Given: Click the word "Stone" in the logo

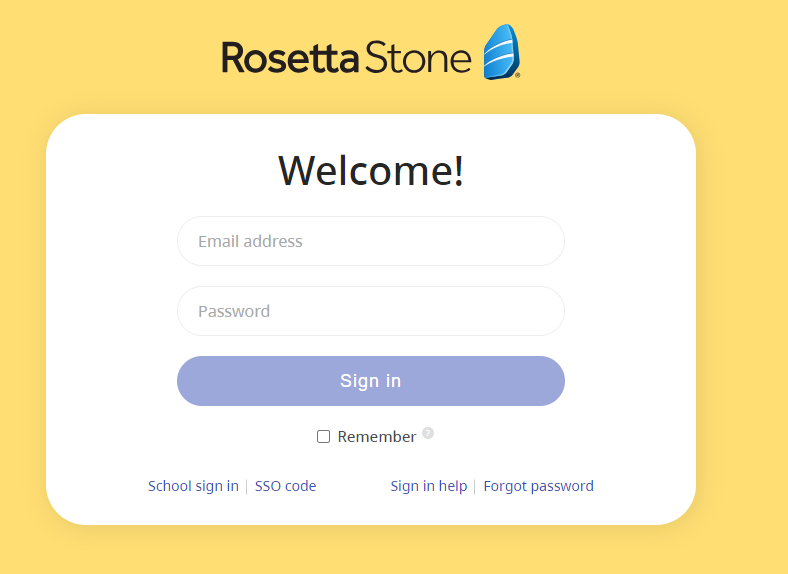Looking at the screenshot, I should 418,58.
